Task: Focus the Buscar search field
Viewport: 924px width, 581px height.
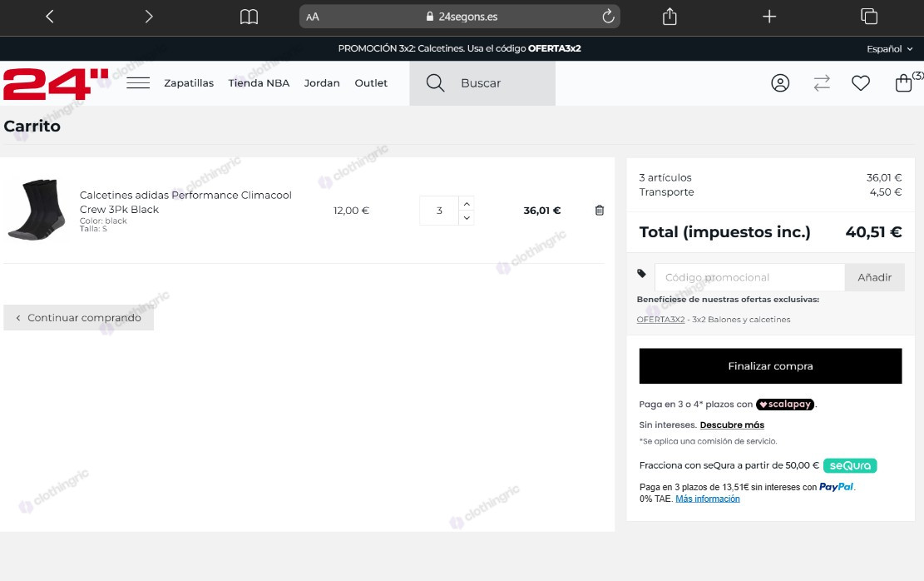Action: [482, 83]
